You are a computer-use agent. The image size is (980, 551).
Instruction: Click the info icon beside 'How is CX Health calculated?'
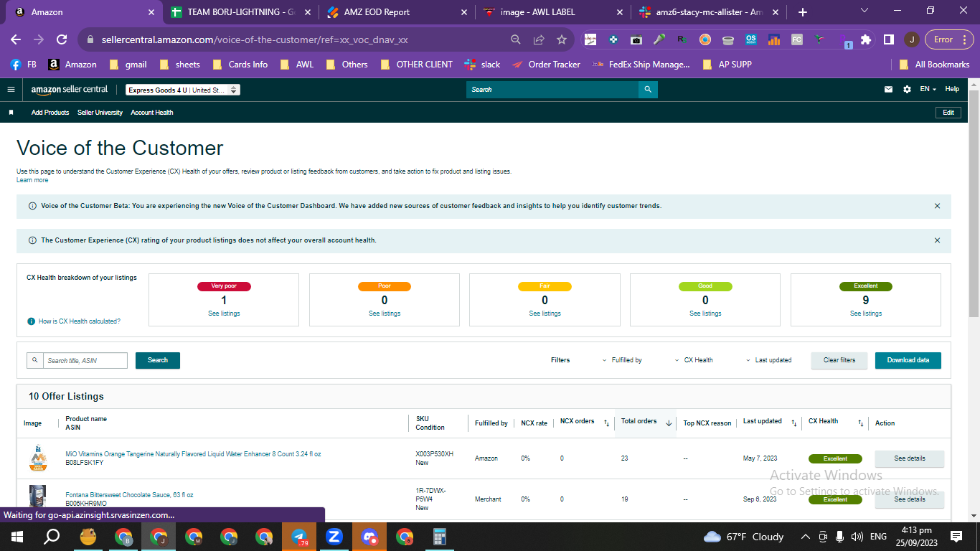31,321
